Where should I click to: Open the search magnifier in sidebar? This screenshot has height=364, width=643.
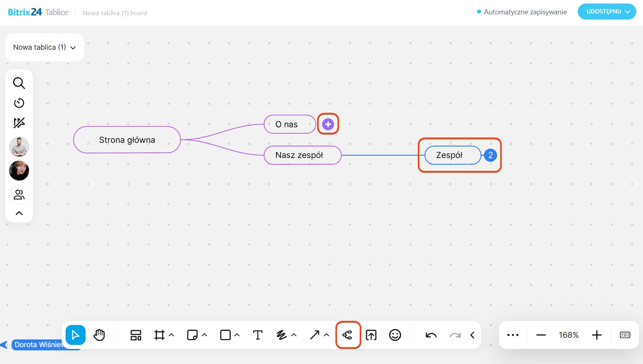tap(19, 83)
